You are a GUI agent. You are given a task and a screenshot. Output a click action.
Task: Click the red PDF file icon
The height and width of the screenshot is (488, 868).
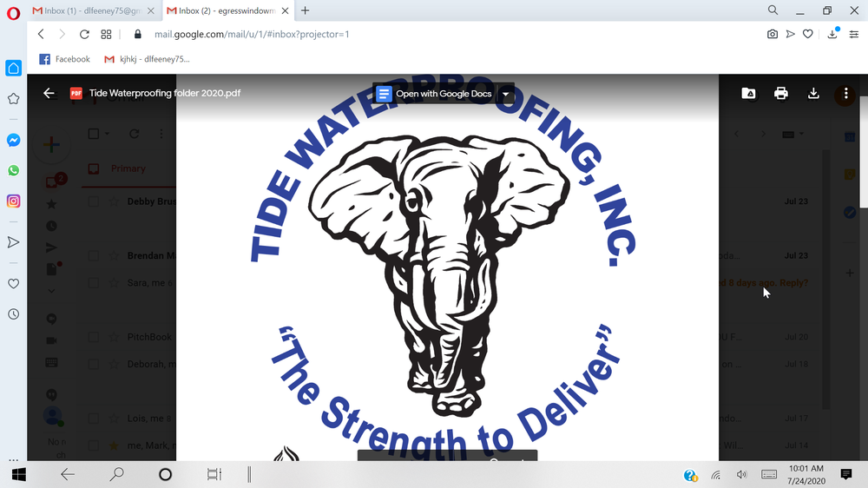(x=76, y=93)
